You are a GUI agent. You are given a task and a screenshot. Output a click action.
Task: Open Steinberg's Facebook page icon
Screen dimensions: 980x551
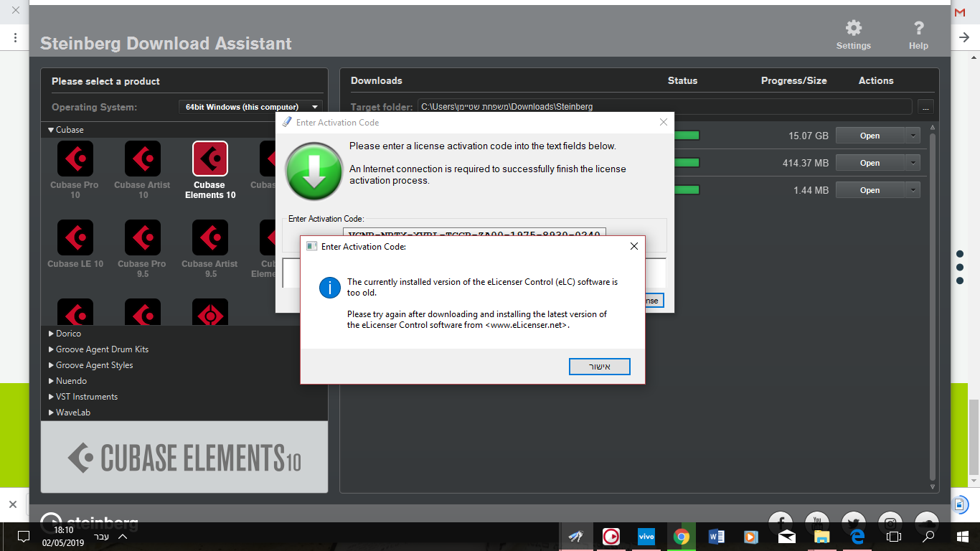(x=781, y=523)
